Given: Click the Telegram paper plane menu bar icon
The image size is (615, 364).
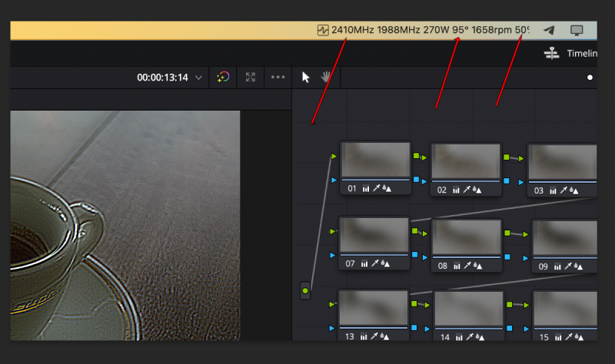Looking at the screenshot, I should (549, 30).
